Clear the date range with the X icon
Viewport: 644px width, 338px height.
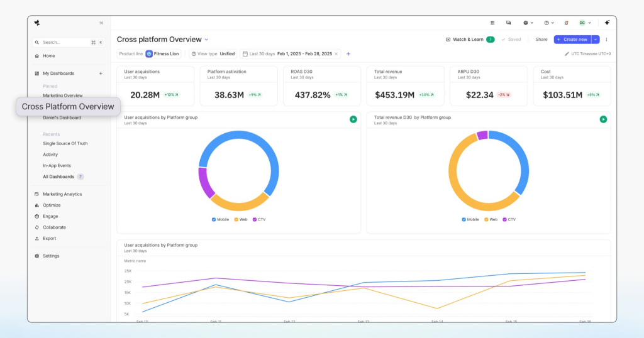click(336, 54)
